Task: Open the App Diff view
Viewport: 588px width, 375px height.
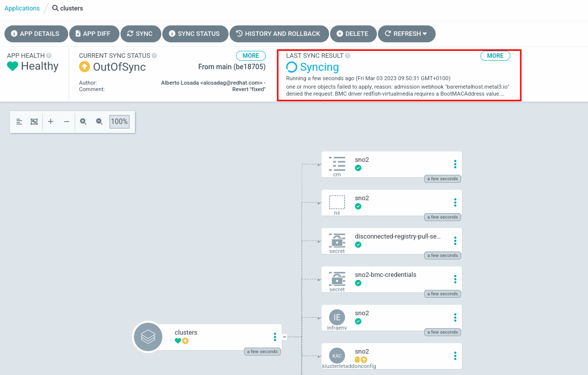Action: pyautogui.click(x=94, y=34)
